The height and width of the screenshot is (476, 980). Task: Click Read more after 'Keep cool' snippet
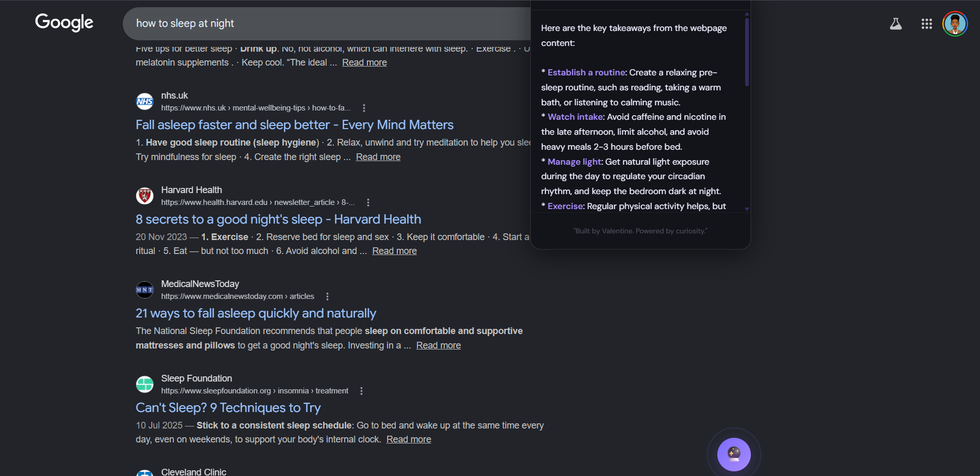[x=364, y=62]
